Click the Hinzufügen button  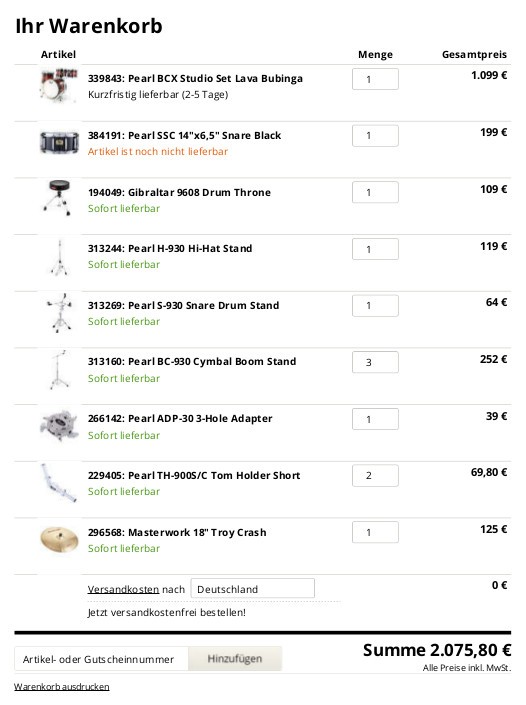(x=235, y=659)
